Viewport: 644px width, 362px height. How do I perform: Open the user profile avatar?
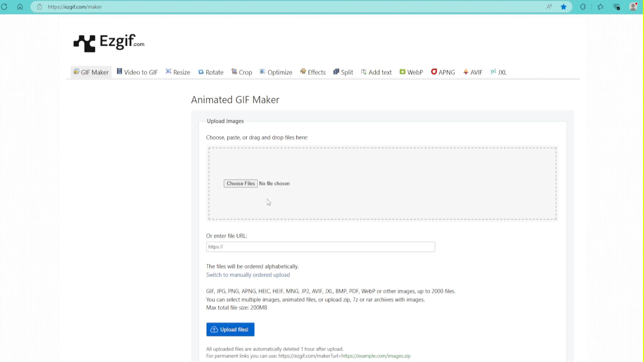[x=633, y=7]
